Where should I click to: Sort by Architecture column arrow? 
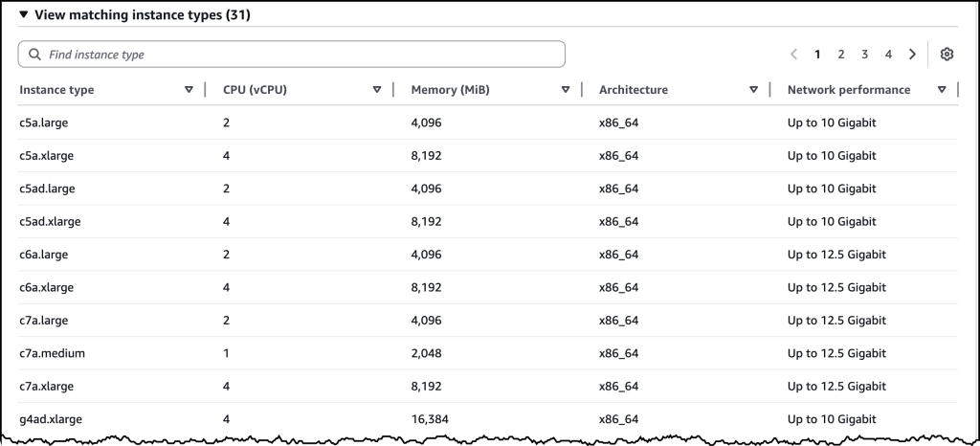(x=754, y=90)
